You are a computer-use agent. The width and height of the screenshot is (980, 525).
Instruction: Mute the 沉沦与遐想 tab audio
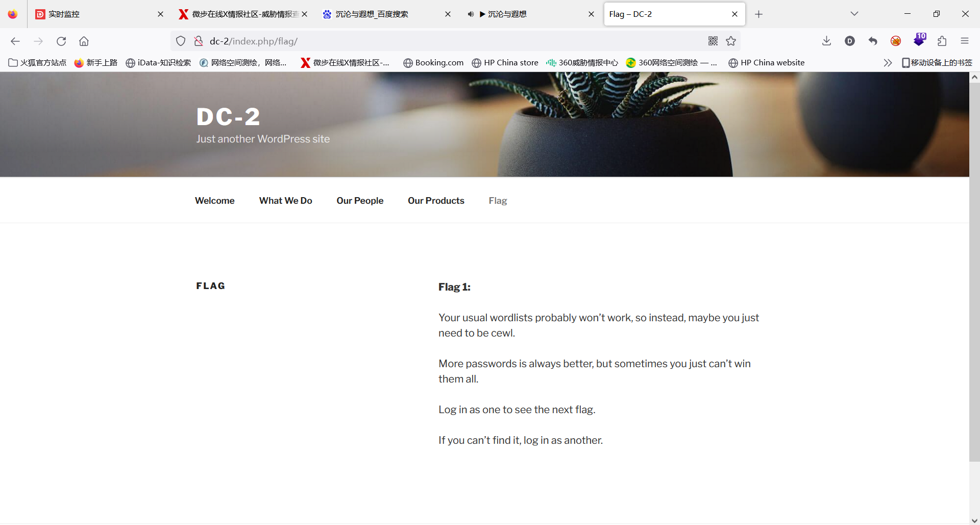[471, 14]
